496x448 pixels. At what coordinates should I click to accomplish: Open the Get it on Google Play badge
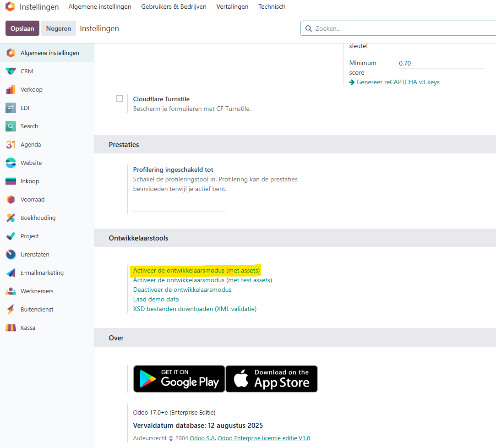click(x=179, y=379)
